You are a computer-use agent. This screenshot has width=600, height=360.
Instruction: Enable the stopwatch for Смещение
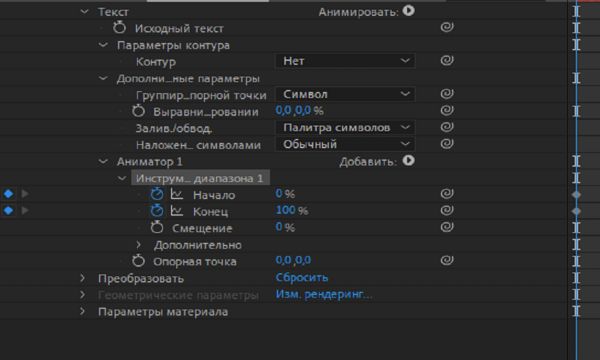157,227
